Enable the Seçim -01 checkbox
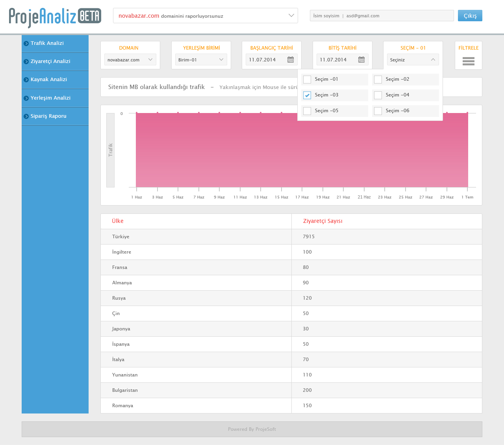Image resolution: width=504 pixels, height=445 pixels. click(x=307, y=80)
